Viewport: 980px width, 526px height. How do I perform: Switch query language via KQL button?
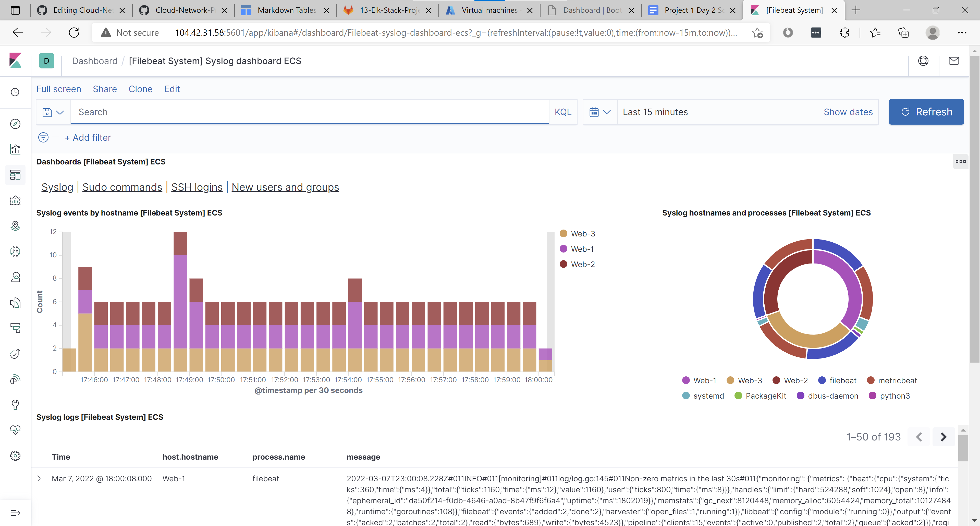pos(563,112)
